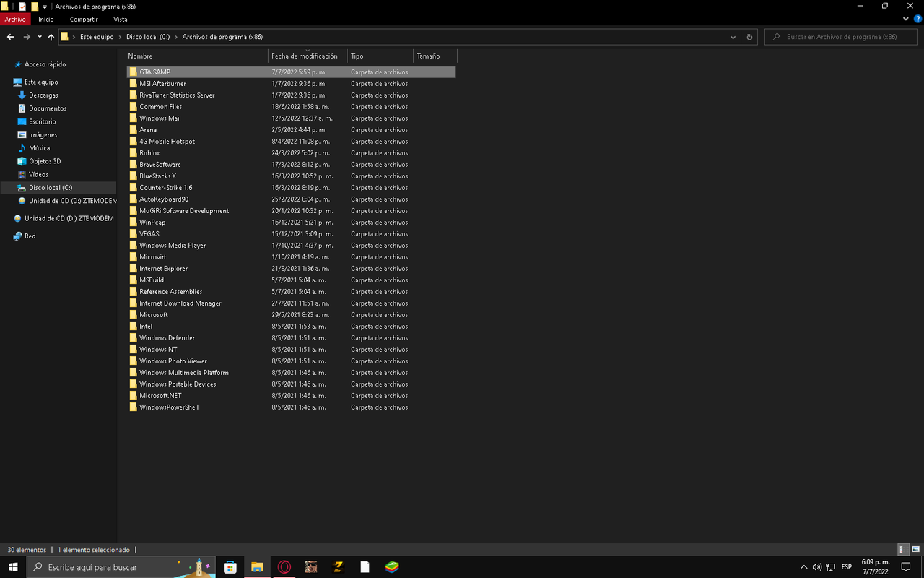Click the Descargas download arrow icon

(x=22, y=95)
